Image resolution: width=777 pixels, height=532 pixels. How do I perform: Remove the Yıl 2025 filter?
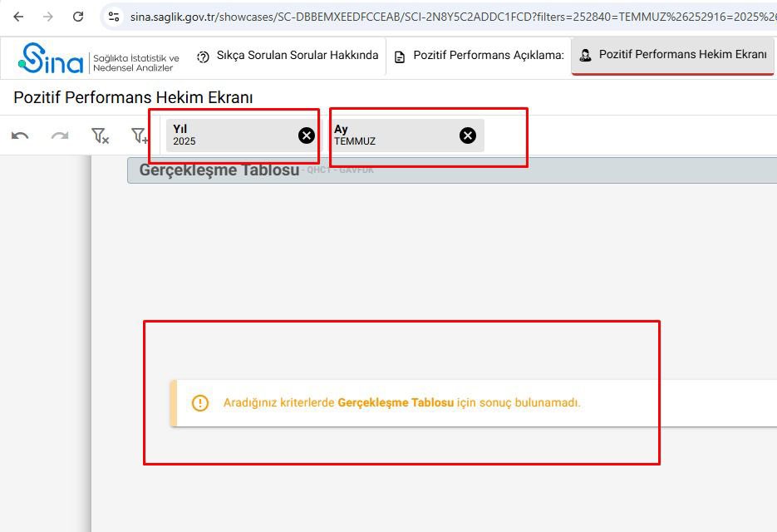(307, 135)
